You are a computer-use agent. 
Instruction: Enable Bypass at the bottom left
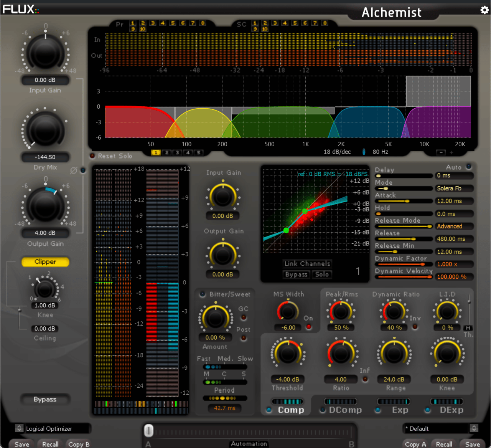click(45, 399)
